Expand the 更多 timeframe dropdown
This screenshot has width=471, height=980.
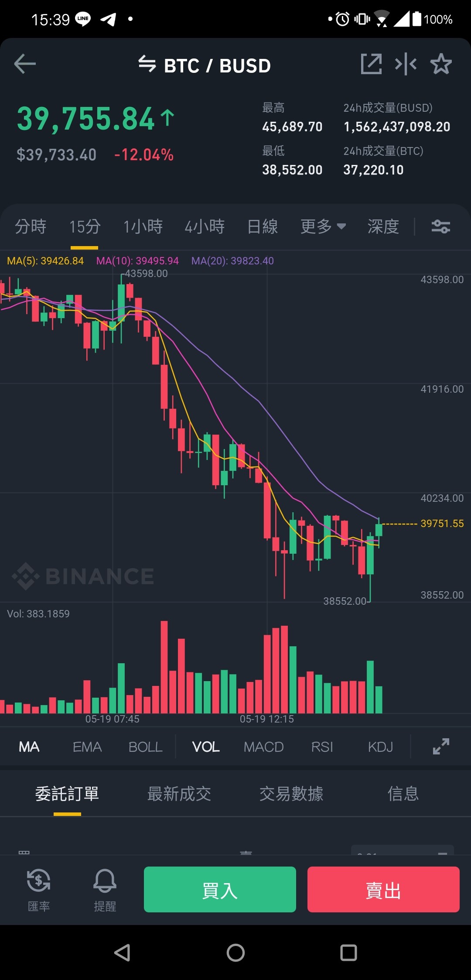323,226
